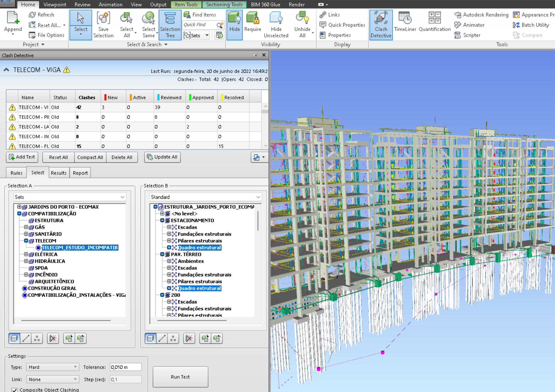Open the TimeLiner tool
The image size is (555, 392).
[405, 22]
